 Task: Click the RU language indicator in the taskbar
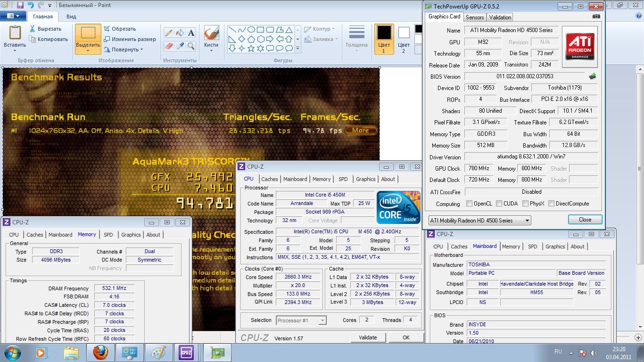pyautogui.click(x=558, y=352)
